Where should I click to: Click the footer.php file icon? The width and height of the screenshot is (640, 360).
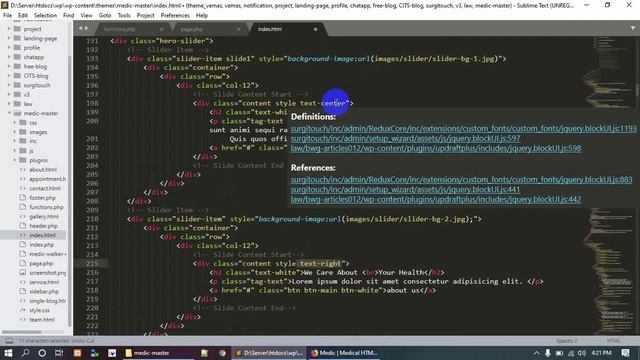(23, 198)
